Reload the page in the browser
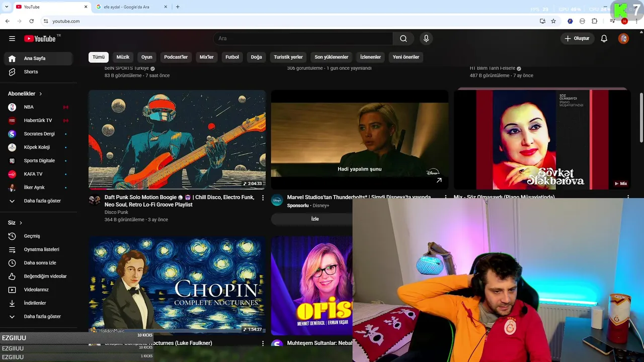 click(31, 21)
